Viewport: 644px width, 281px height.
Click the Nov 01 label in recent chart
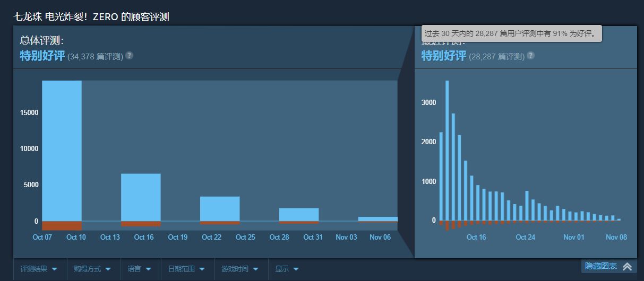[574, 237]
